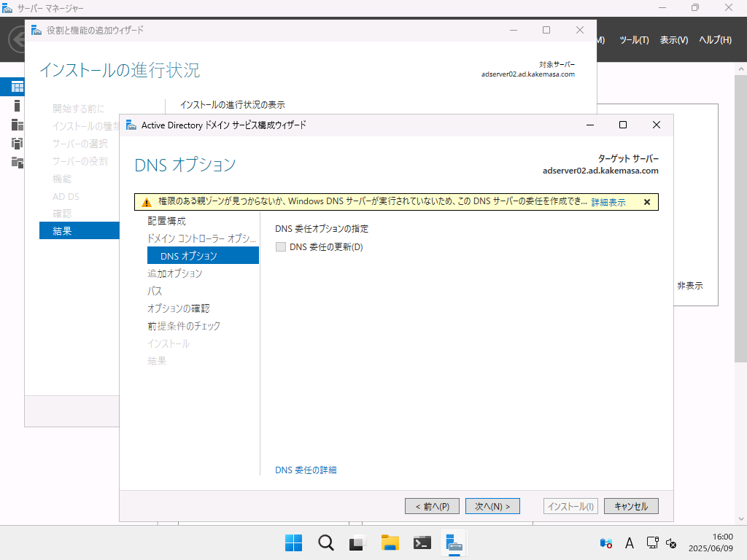Open the 表示(V) menu
This screenshot has width=747, height=560.
(x=673, y=40)
